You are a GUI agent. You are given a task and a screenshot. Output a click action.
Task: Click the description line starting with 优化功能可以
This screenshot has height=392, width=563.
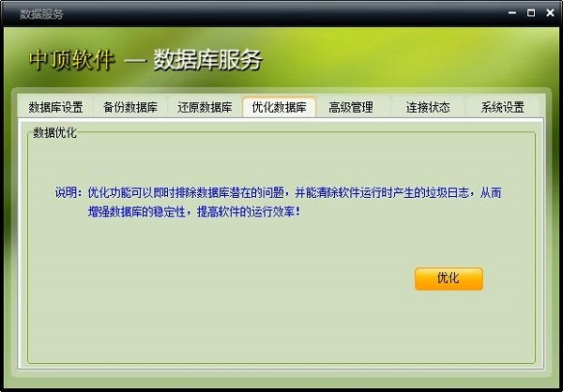[x=295, y=193]
